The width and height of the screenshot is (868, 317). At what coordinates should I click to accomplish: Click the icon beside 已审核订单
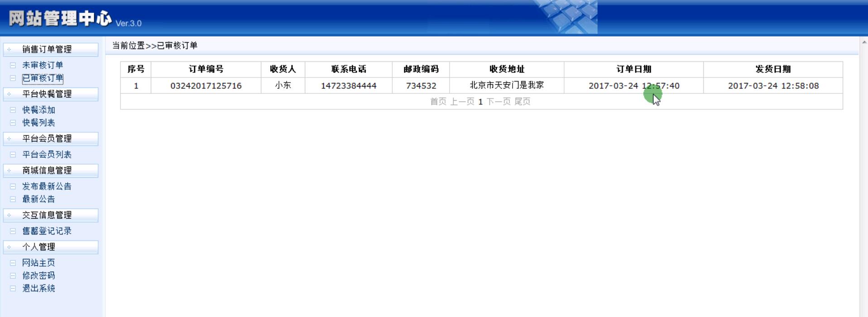tap(13, 78)
